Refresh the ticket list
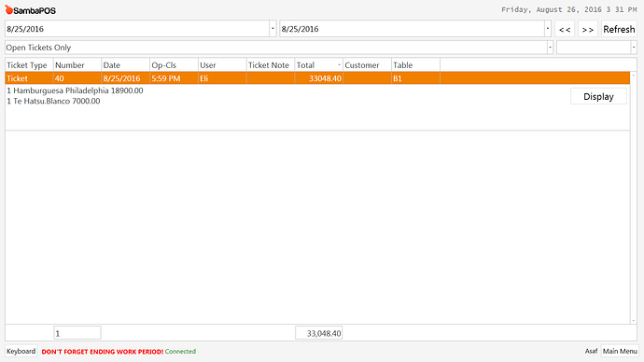 [619, 29]
